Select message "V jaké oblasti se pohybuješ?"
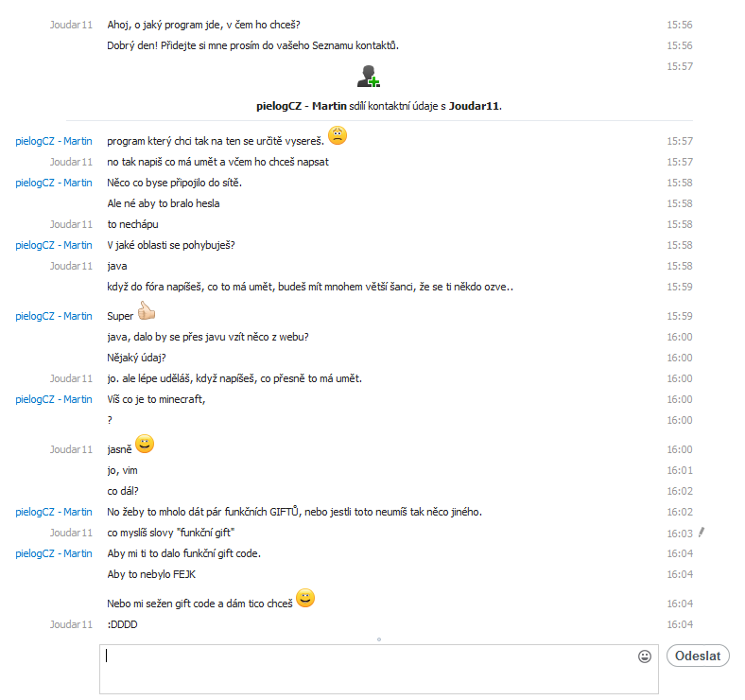This screenshot has width=745, height=700. pos(171,245)
